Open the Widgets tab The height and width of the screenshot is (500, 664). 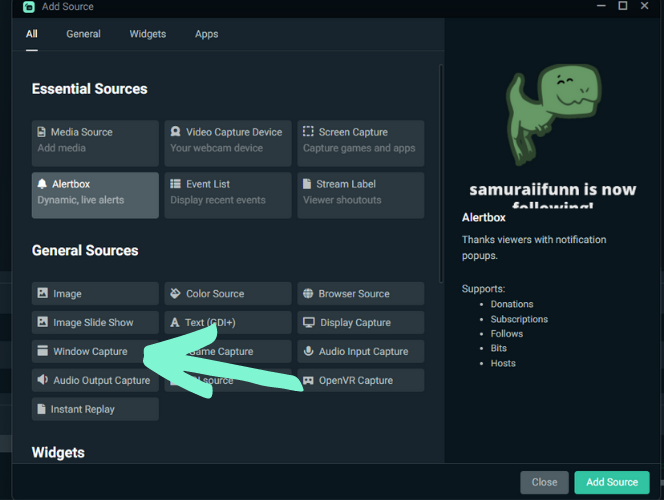click(x=148, y=34)
